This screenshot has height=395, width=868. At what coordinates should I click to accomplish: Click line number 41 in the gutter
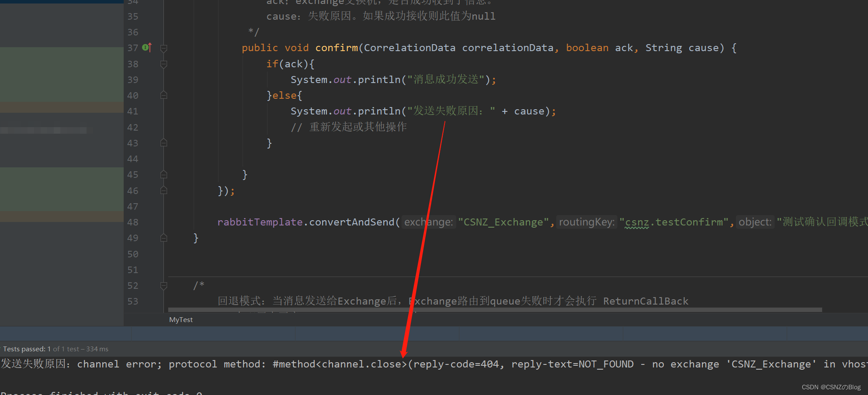[x=133, y=111]
